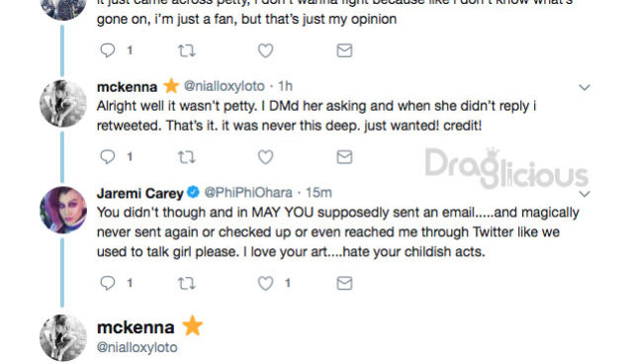Retweet Jaremi Carey's "childish acts" tweet
This screenshot has width=631, height=364.
click(186, 284)
